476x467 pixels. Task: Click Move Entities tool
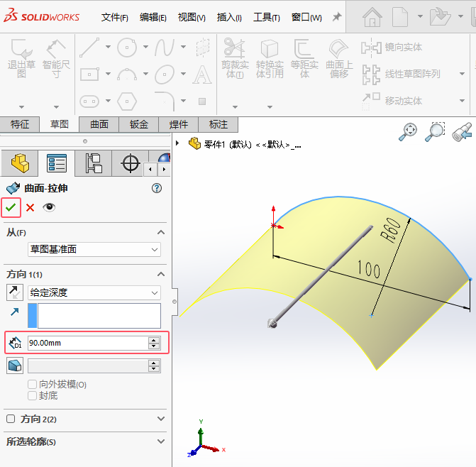tap(392, 101)
